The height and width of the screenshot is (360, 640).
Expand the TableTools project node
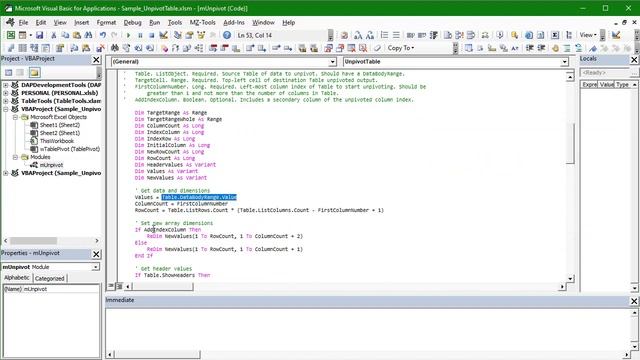click(6, 101)
